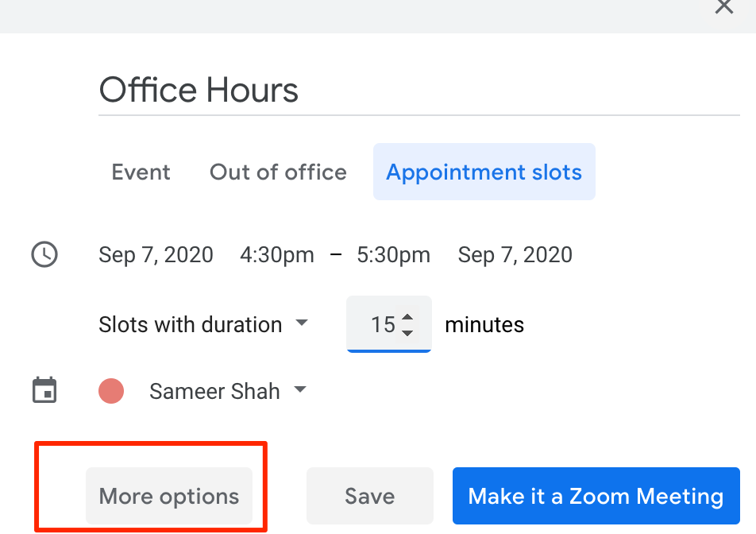Open the Sameer Shah calendar dropdown

(227, 391)
